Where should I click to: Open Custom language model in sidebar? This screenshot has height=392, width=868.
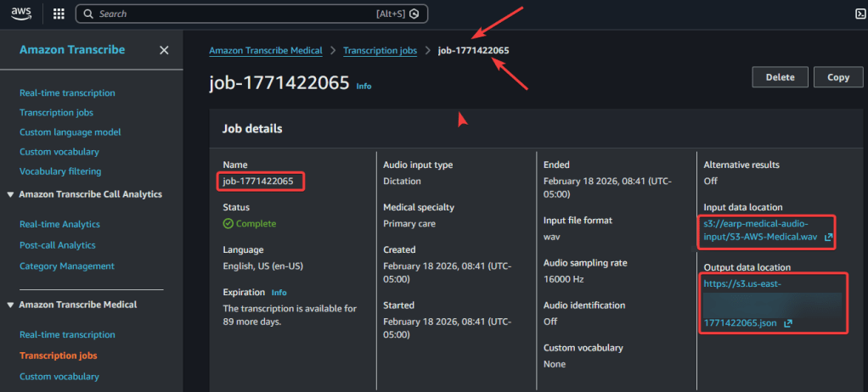pos(70,132)
